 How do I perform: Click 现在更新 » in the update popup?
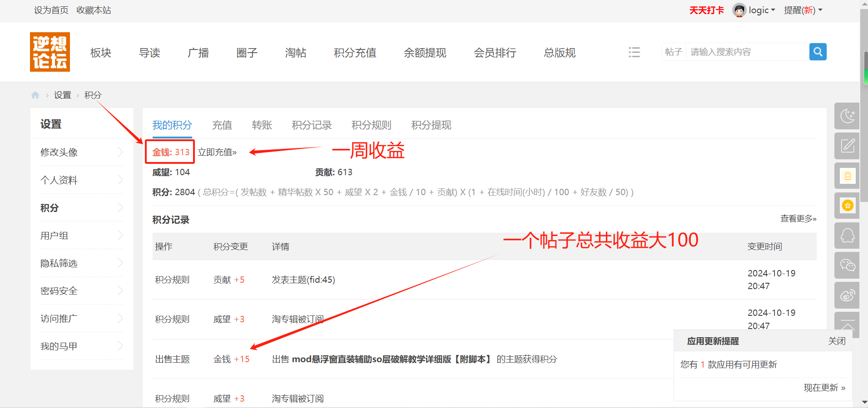[824, 388]
